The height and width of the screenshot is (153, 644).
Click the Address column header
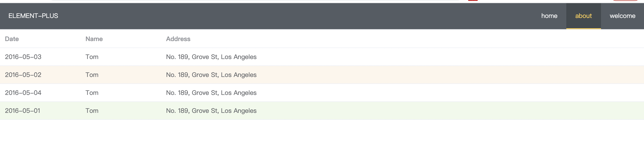tap(178, 39)
